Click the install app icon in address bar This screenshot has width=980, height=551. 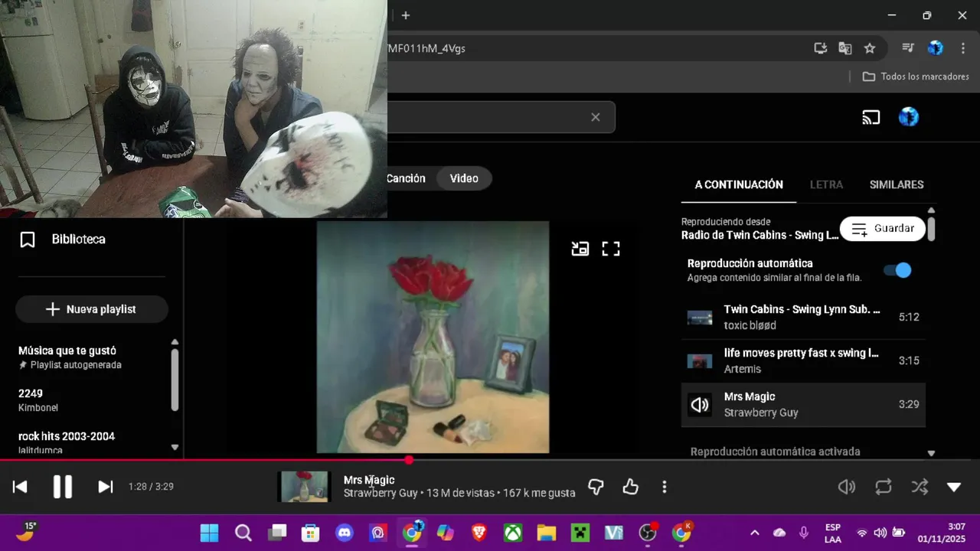point(821,48)
